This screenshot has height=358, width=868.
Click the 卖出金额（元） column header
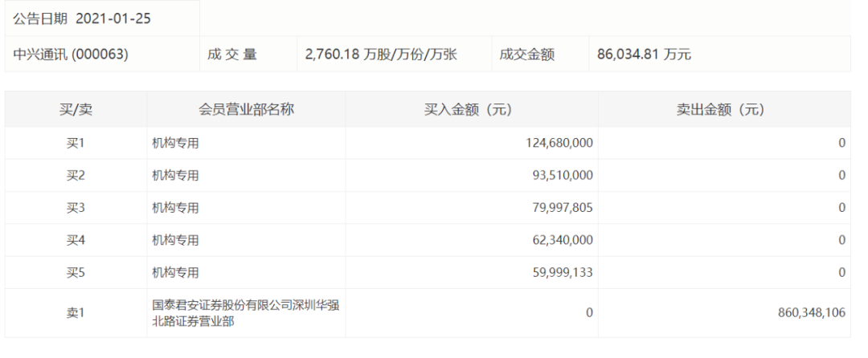(x=724, y=110)
